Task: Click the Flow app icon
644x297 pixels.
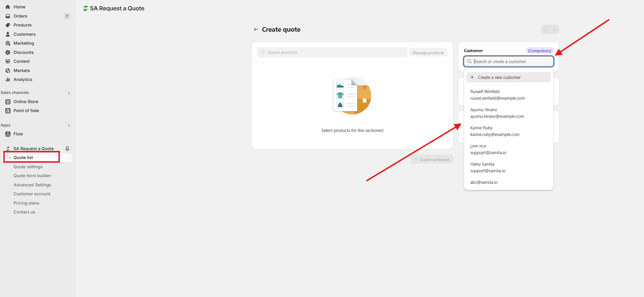Action: pyautogui.click(x=8, y=134)
